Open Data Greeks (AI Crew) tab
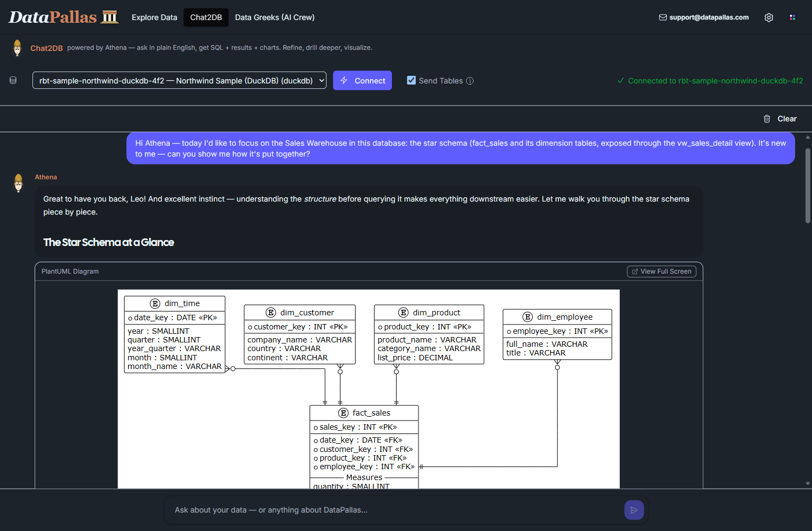Image resolution: width=812 pixels, height=531 pixels. point(274,17)
